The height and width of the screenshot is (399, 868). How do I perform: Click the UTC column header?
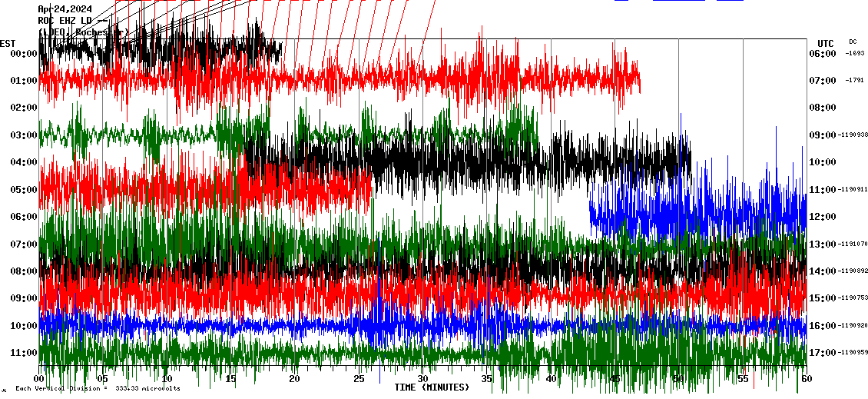coord(826,43)
